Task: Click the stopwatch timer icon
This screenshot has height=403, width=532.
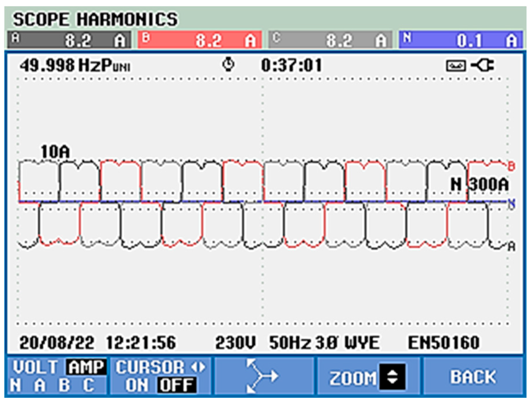Action: point(228,64)
